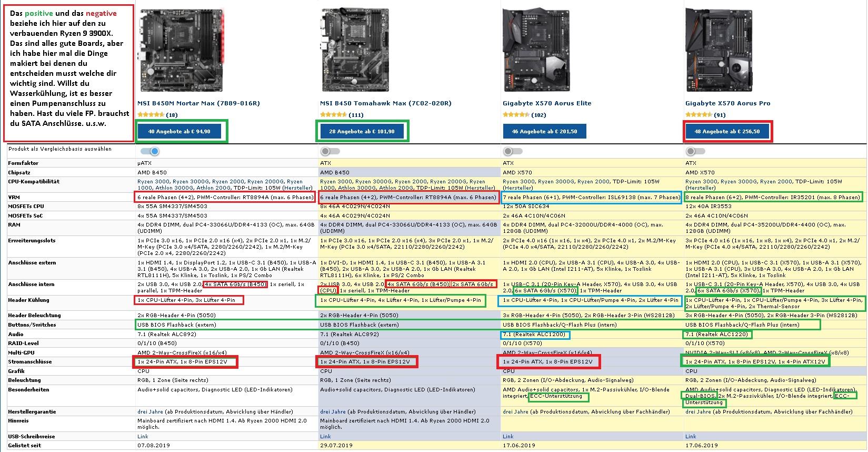This screenshot has width=868, height=452.
Task: Open the 'drei Jahre' warranty link in the Tomahawk Max column
Action: tap(333, 412)
